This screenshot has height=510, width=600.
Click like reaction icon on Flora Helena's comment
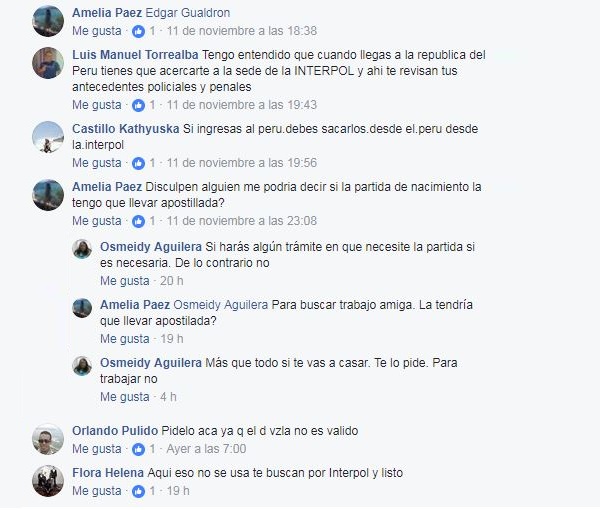pos(139,491)
